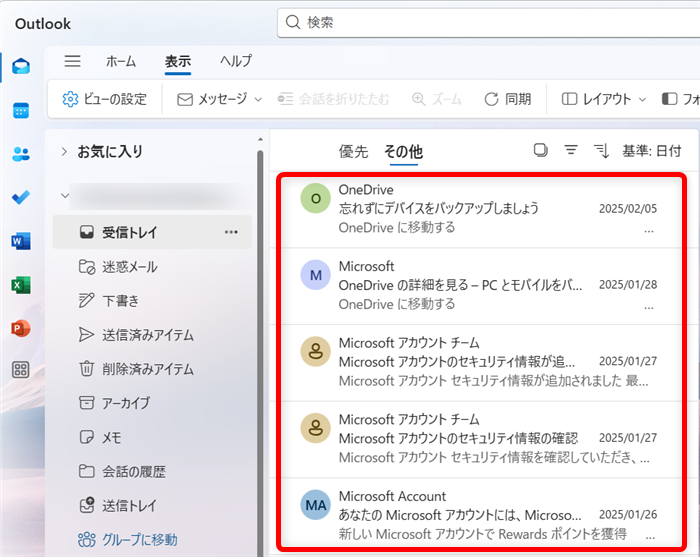Open the More apps grid icon
The image size is (700, 557).
(21, 370)
